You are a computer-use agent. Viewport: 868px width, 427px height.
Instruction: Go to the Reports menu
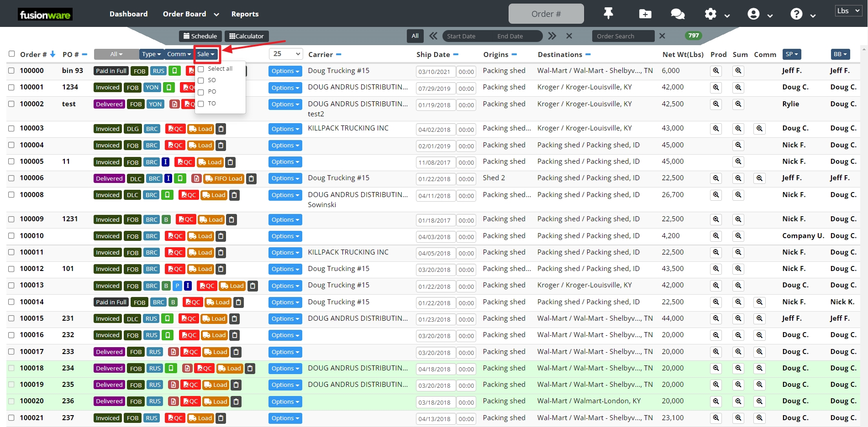click(x=245, y=14)
